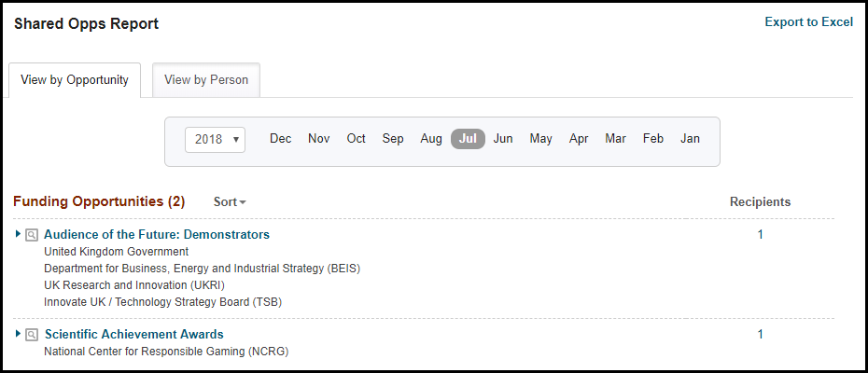Pick May from the month bar

[x=541, y=139]
